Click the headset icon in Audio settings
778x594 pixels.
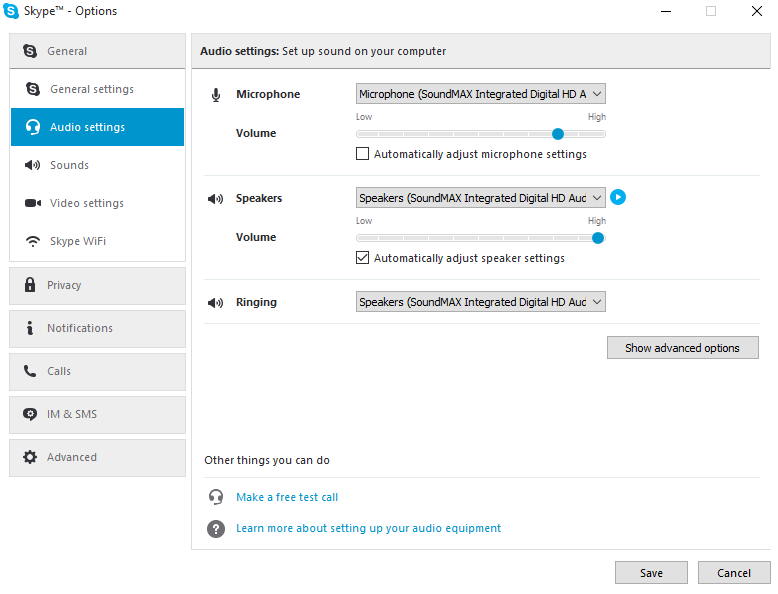pos(33,127)
